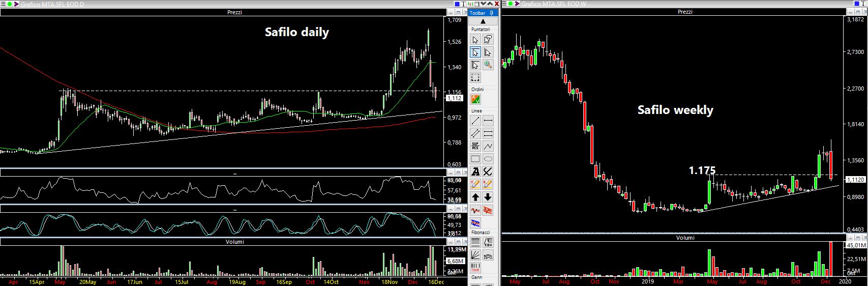
Task: Choose the SUP RES support resistance tool
Action: (x=475, y=146)
